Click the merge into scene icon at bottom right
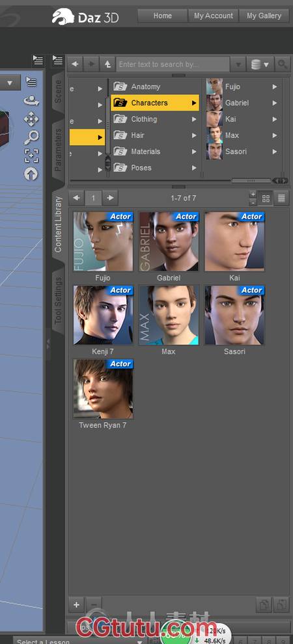The height and width of the screenshot is (644, 293). pyautogui.click(x=281, y=604)
